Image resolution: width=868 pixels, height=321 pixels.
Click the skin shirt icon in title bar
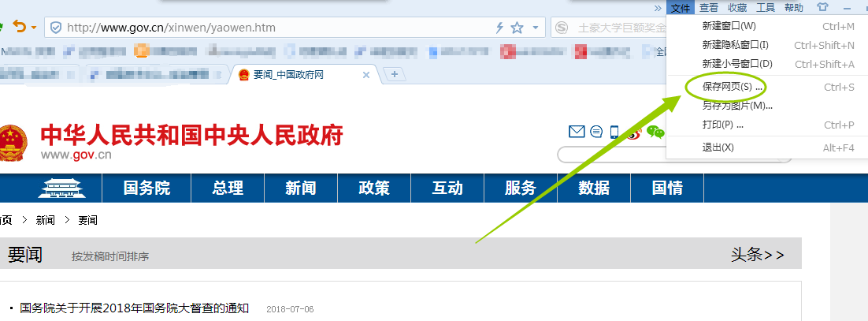(822, 8)
